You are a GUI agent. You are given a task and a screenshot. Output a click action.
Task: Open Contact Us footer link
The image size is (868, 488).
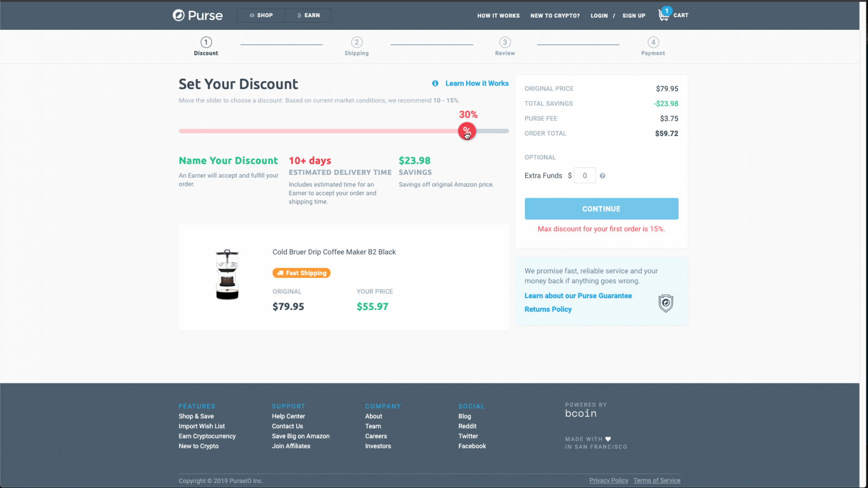tap(287, 427)
